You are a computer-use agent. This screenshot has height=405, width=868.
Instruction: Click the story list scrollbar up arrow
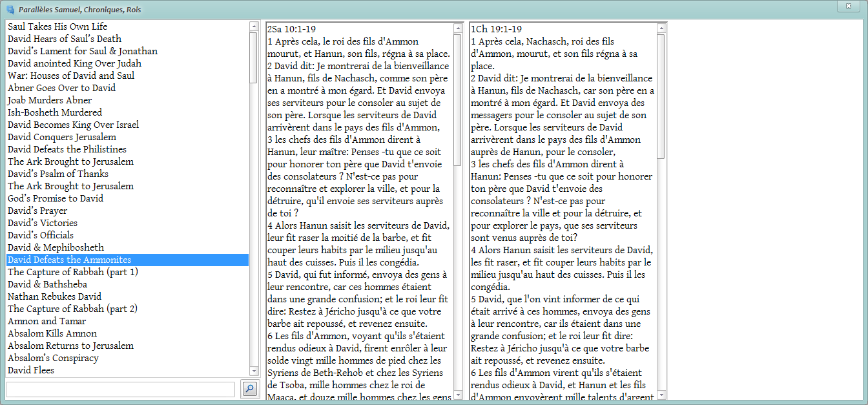click(x=253, y=26)
